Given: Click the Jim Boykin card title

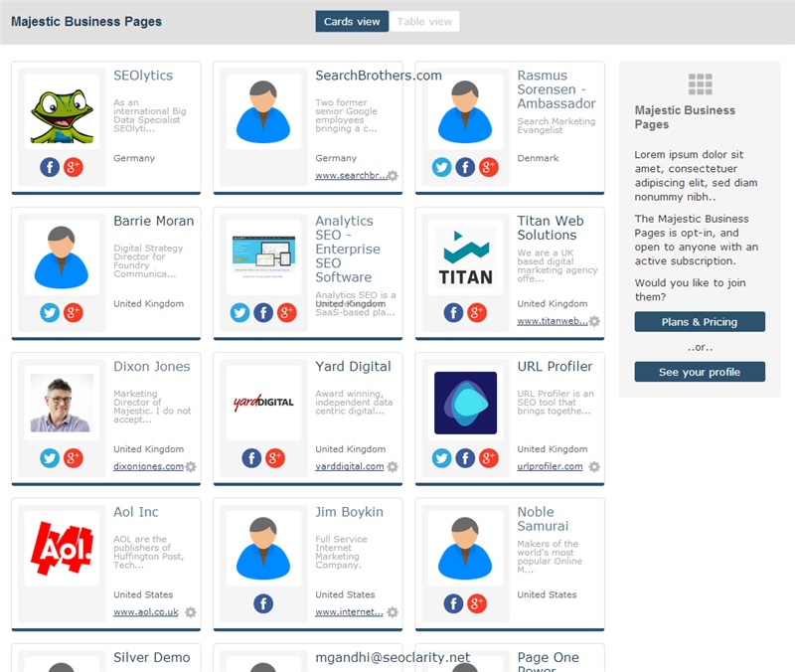Looking at the screenshot, I should pyautogui.click(x=350, y=512).
